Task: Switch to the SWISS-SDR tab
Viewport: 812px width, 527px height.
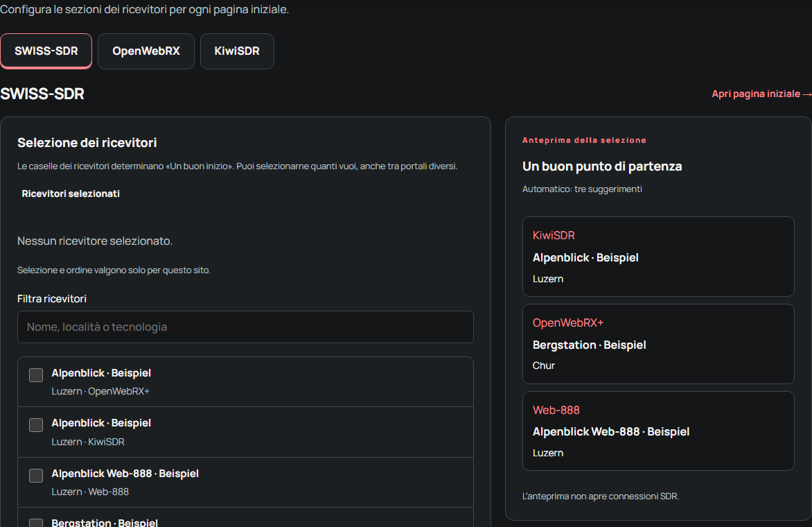Action: (46, 51)
